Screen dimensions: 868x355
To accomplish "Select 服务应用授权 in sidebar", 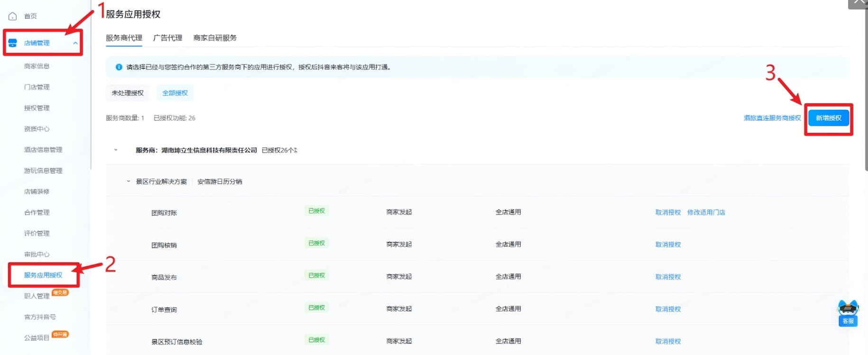I will 43,275.
